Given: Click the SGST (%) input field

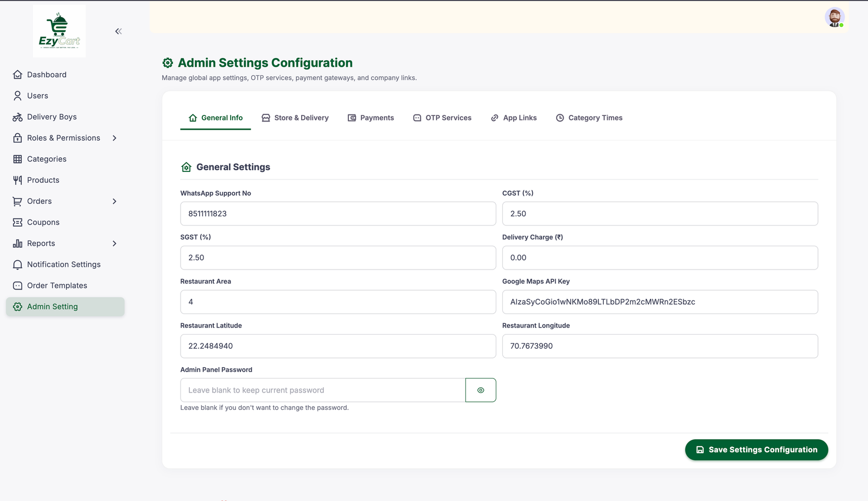Looking at the screenshot, I should coord(338,258).
